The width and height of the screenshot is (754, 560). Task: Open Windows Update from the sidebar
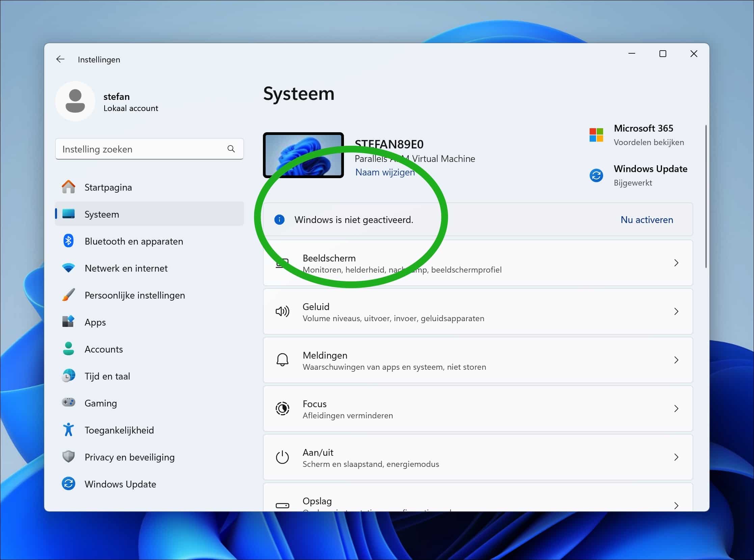(120, 484)
